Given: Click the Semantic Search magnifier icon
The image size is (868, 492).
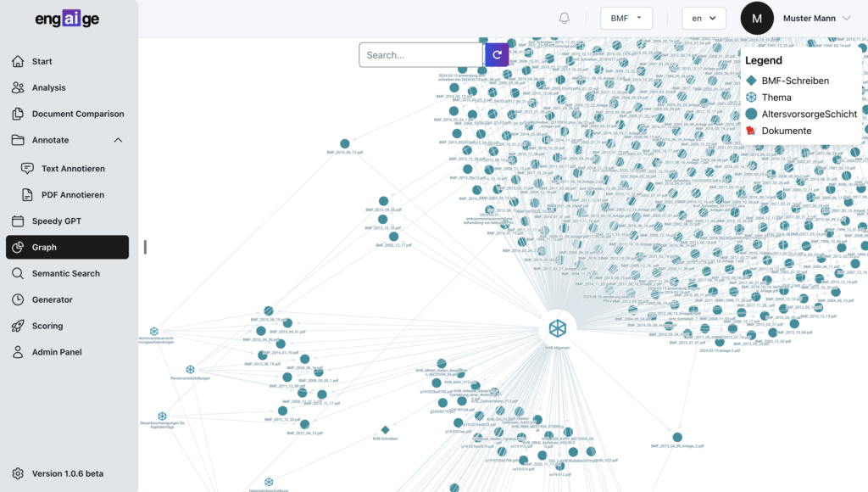Looking at the screenshot, I should tap(18, 273).
